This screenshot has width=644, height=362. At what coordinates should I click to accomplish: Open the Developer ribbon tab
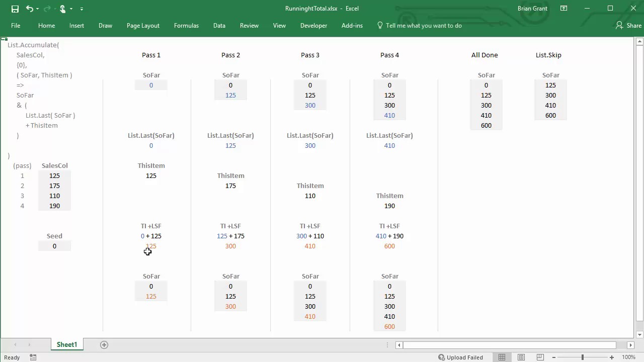pos(313,26)
